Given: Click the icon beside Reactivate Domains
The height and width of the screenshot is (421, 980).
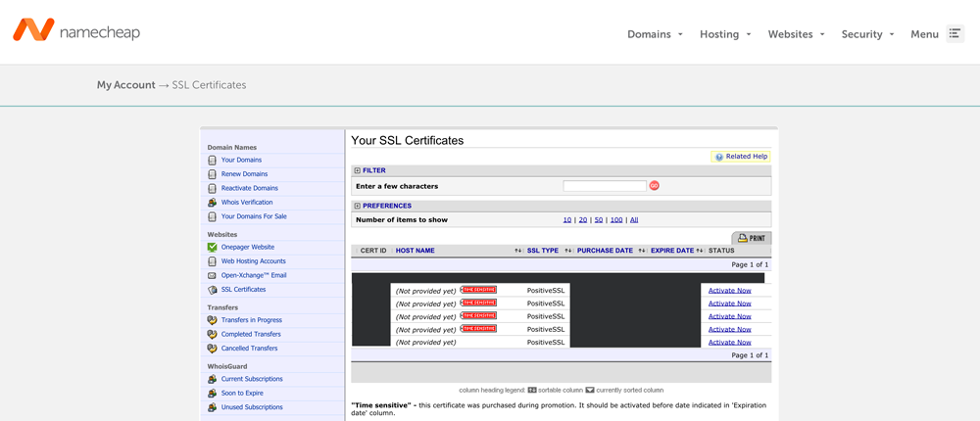Looking at the screenshot, I should [212, 188].
